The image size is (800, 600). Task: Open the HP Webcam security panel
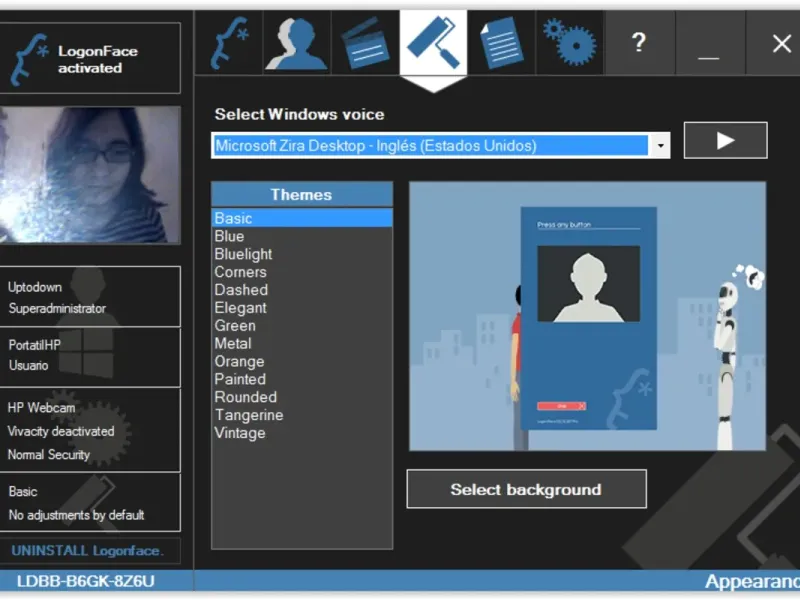tap(90, 430)
